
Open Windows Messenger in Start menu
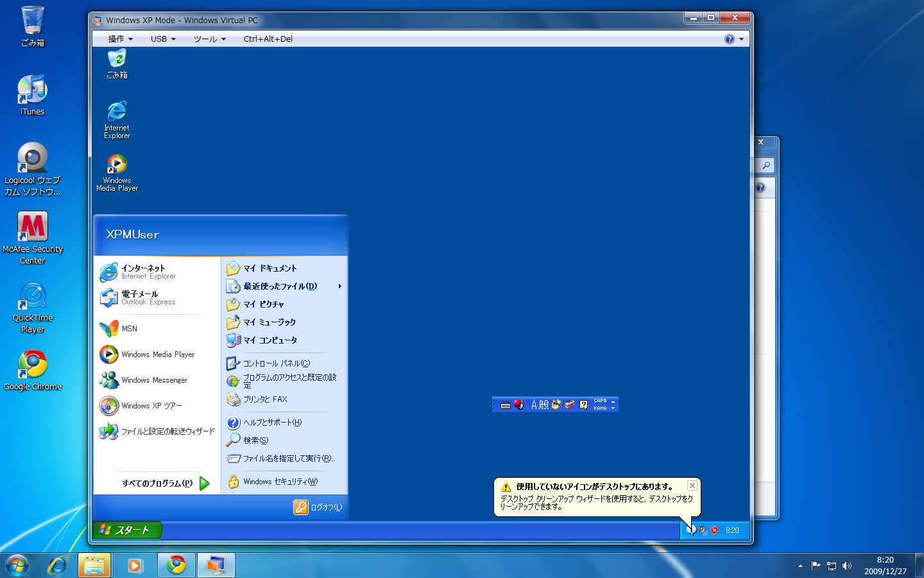coord(154,380)
